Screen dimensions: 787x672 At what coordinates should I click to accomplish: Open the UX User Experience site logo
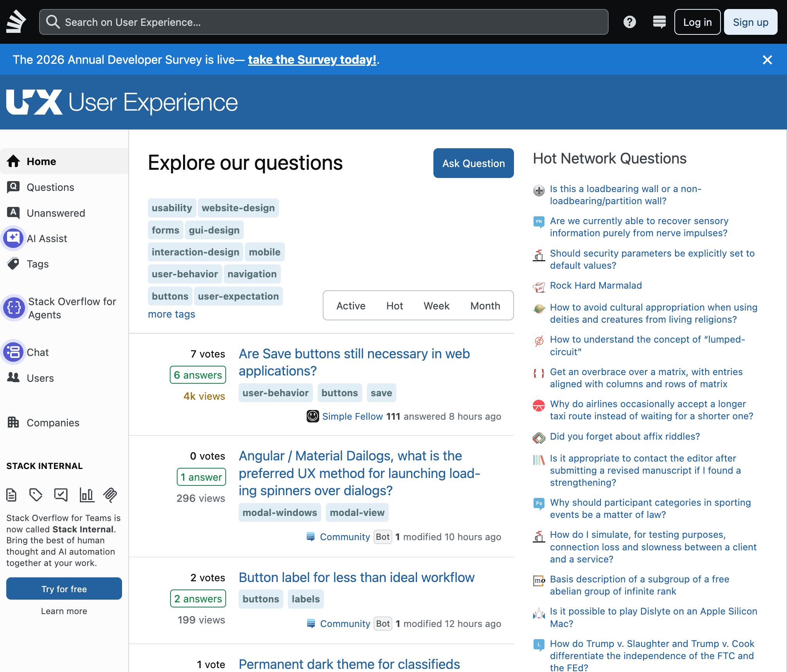[x=122, y=102]
